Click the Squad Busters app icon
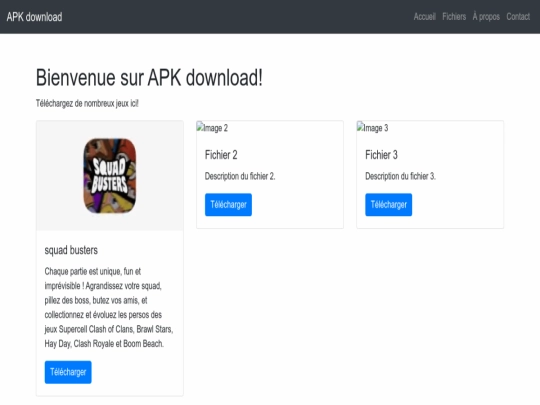Screen dimensions: 540x405 [x=110, y=176]
